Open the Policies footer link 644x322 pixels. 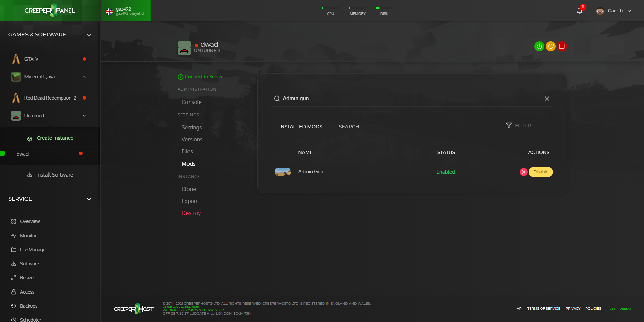[x=593, y=309]
